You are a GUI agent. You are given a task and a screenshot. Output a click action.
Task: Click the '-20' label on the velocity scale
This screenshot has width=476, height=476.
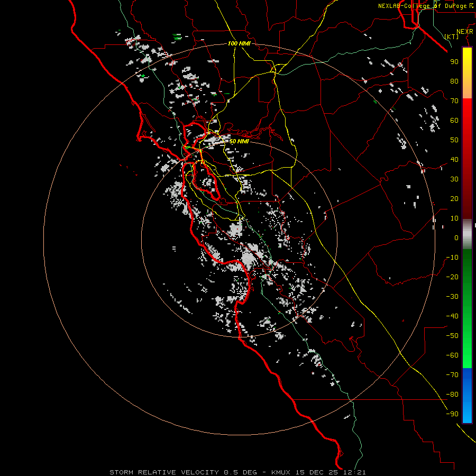pyautogui.click(x=452, y=277)
